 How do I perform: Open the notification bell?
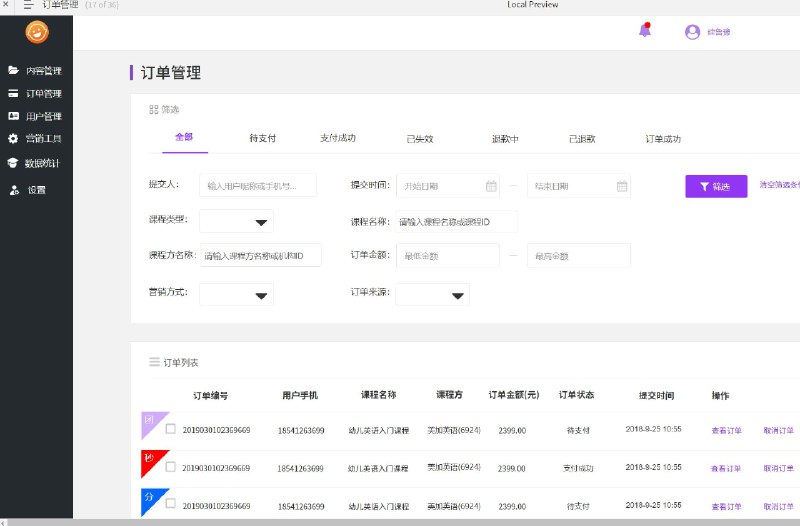point(645,30)
